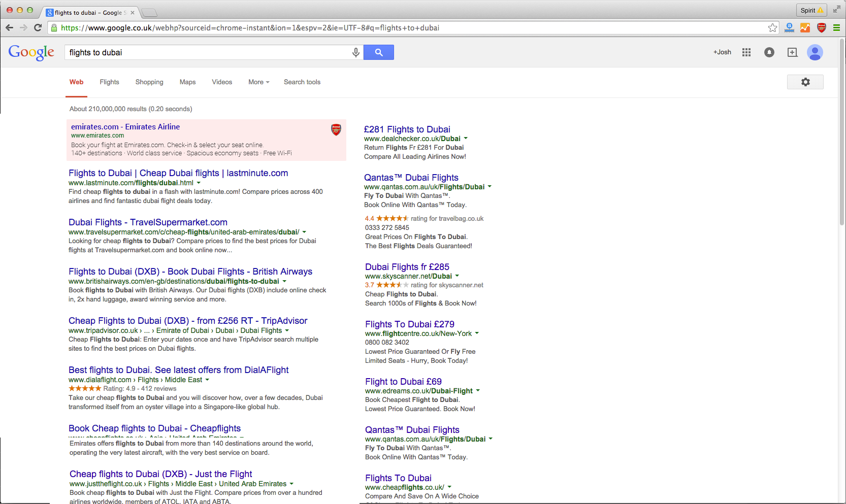Click the padlock icon in the address bar
This screenshot has height=504, width=846.
coord(54,28)
